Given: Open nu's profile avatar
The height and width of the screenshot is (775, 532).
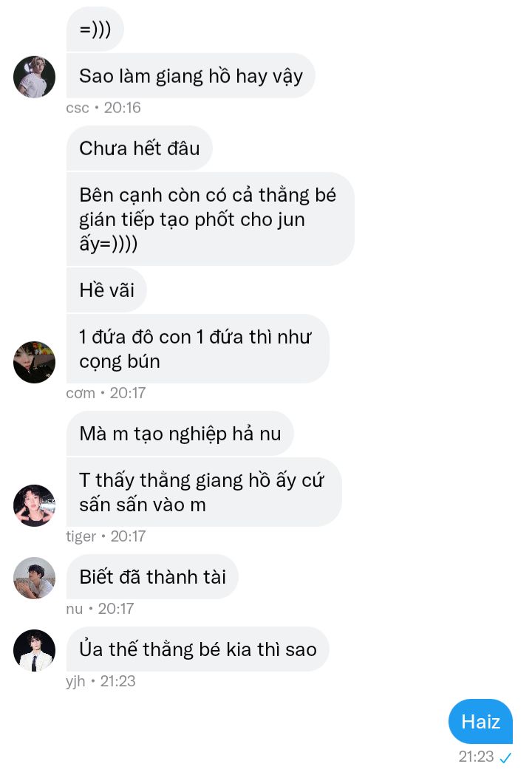Looking at the screenshot, I should coord(34,578).
